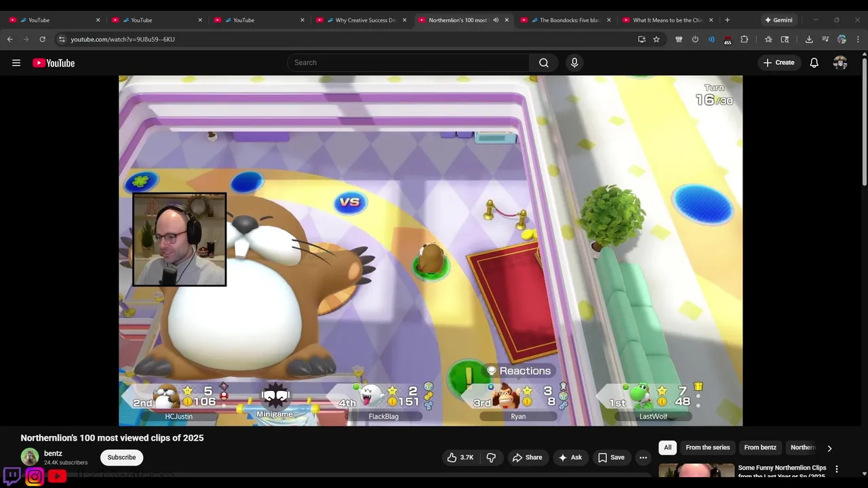This screenshot has width=868, height=488.
Task: Open Chrome three-dot menu
Action: [858, 39]
